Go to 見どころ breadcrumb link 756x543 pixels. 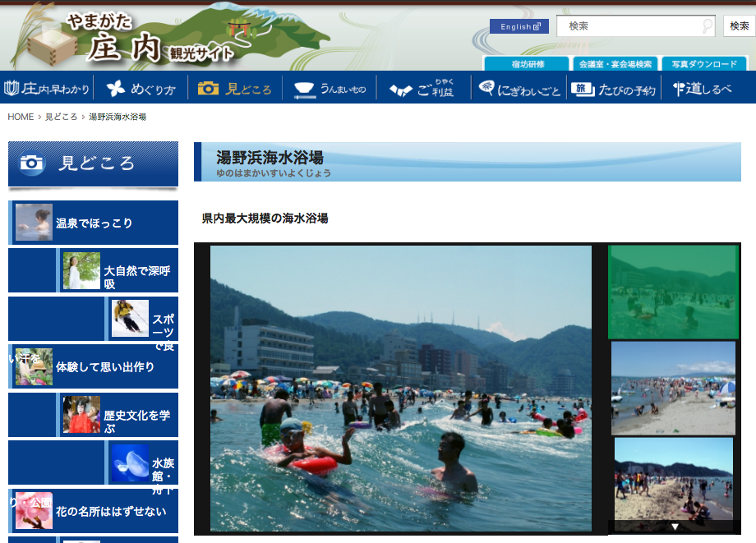62,117
